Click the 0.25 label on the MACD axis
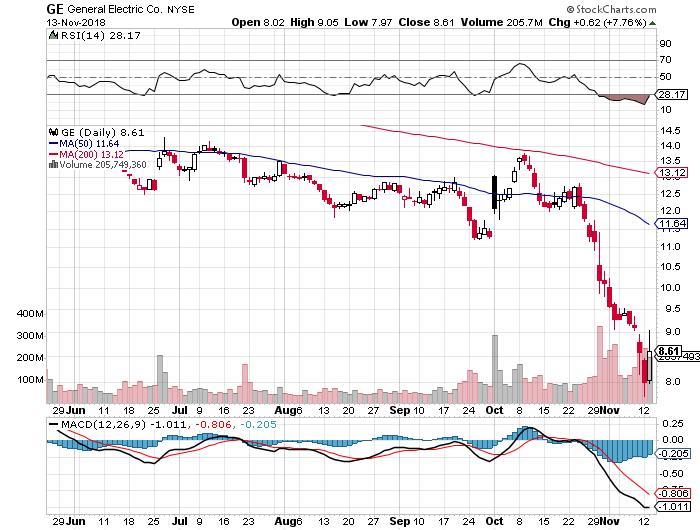 pyautogui.click(x=673, y=423)
